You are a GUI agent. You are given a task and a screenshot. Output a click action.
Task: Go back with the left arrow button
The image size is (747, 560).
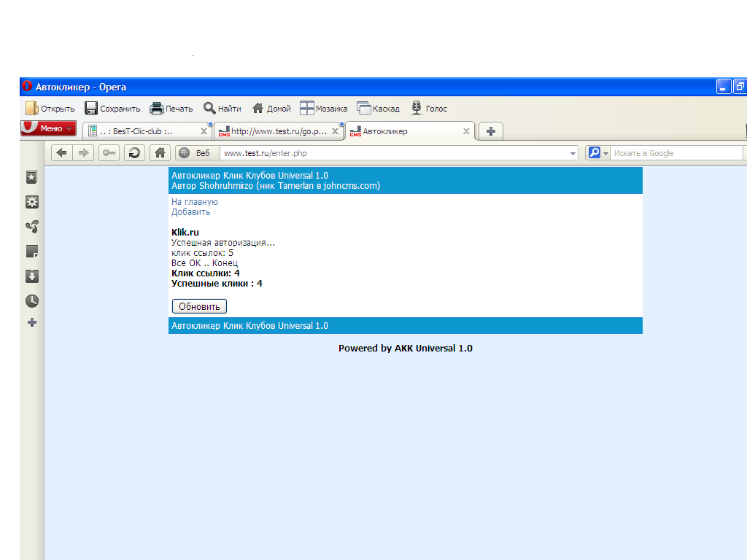pos(61,153)
